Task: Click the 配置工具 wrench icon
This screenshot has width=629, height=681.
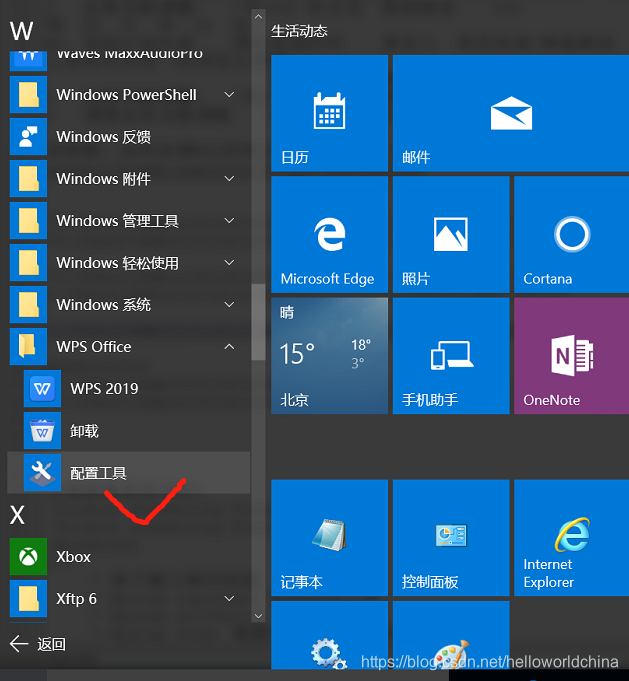Action: [x=42, y=473]
